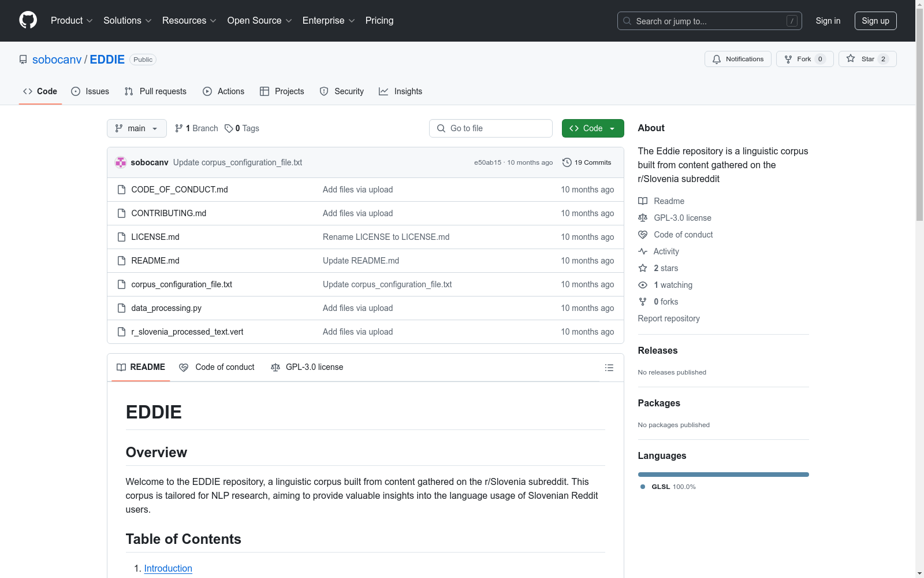Expand the Resources menu

(x=189, y=20)
